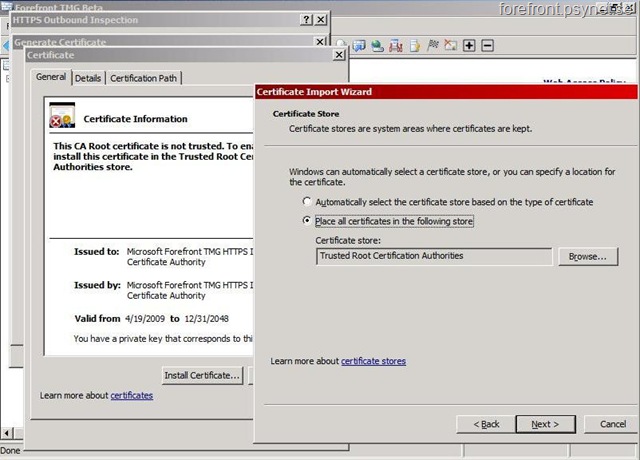Viewport: 640px width, 460px height.
Task: Click the document page toolbar icon
Action: pyautogui.click(x=414, y=46)
